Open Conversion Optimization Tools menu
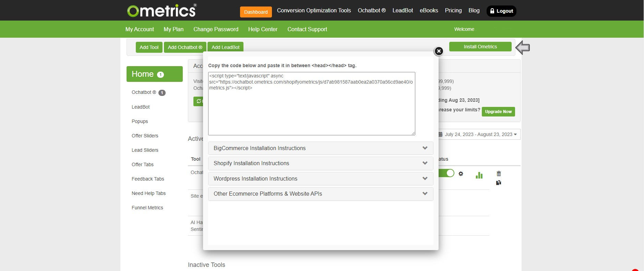The height and width of the screenshot is (271, 644). point(314,11)
